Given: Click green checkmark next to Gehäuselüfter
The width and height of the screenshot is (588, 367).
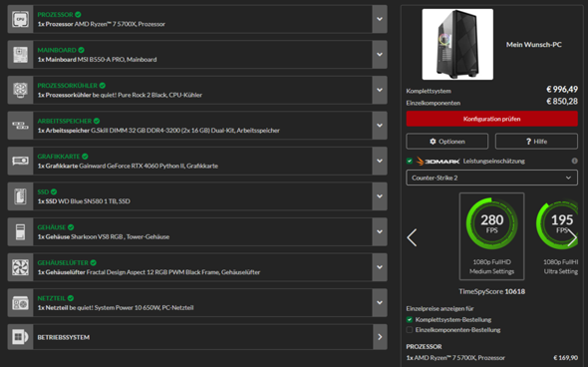Looking at the screenshot, I should pos(94,262).
